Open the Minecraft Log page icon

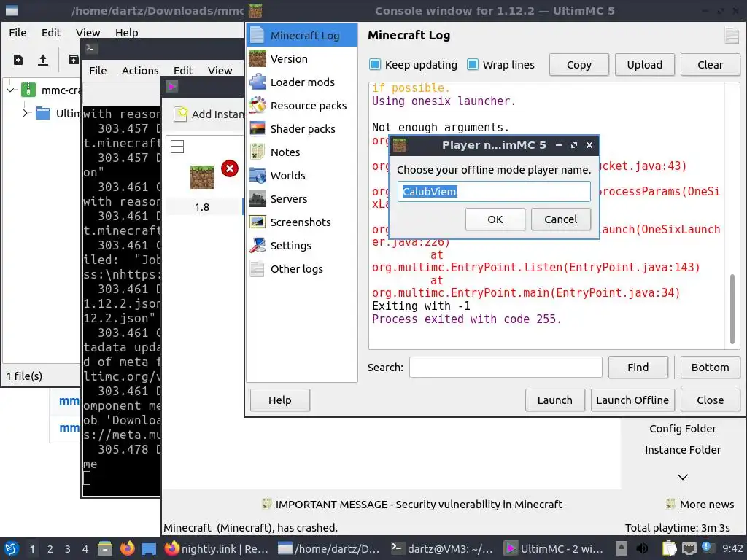pyautogui.click(x=258, y=35)
